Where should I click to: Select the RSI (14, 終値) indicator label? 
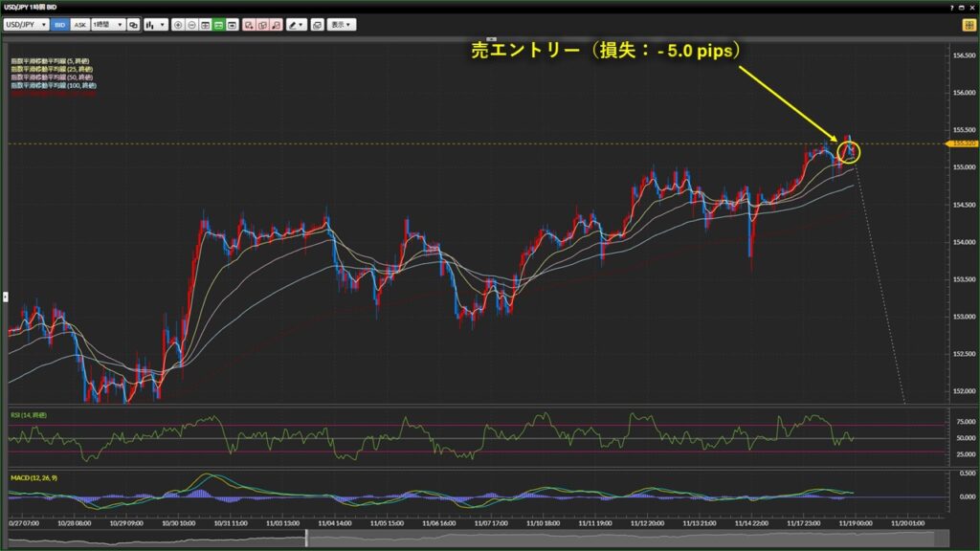(x=29, y=415)
